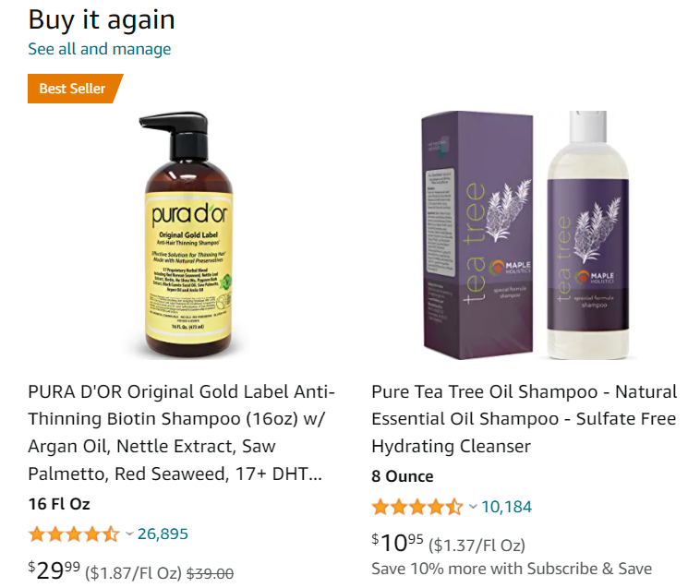Open Pure Tea Tree Oil Shampoo title link
Screen dimensions: 700x588
[x=525, y=418]
